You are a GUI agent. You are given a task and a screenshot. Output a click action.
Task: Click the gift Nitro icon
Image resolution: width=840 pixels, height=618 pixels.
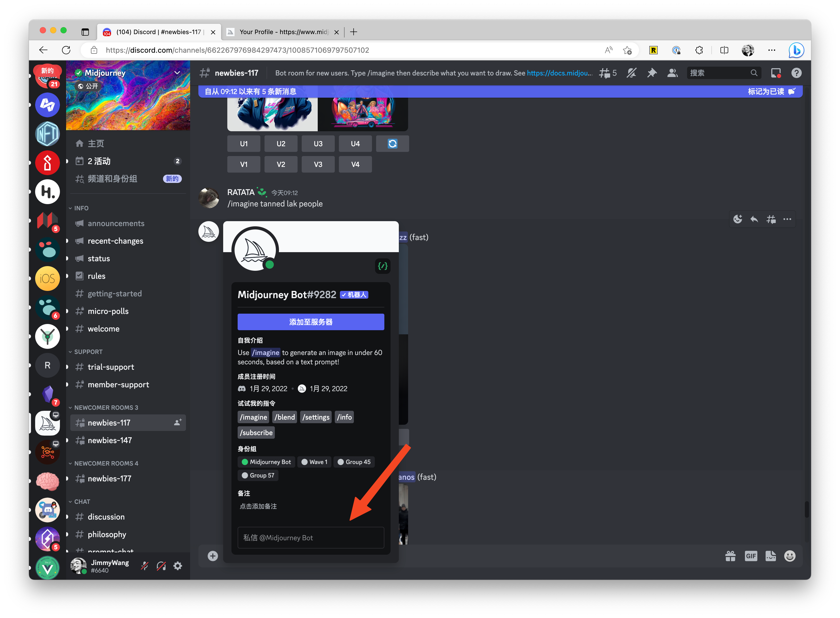pyautogui.click(x=730, y=556)
